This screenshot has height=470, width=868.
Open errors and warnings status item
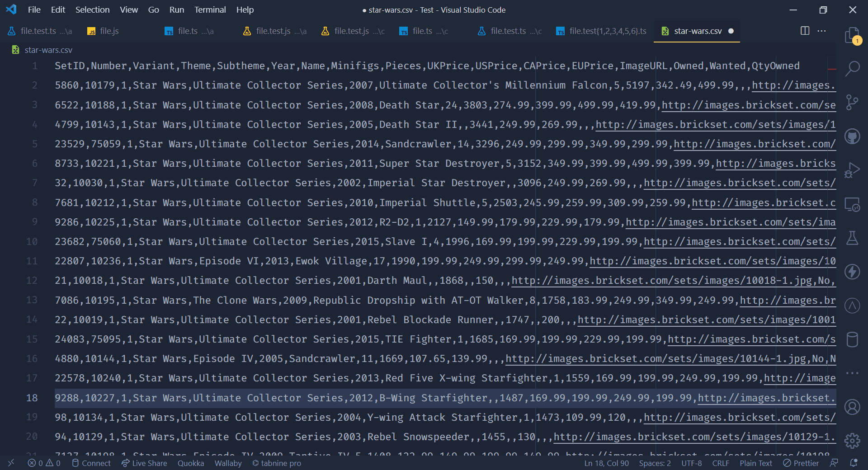pos(44,463)
